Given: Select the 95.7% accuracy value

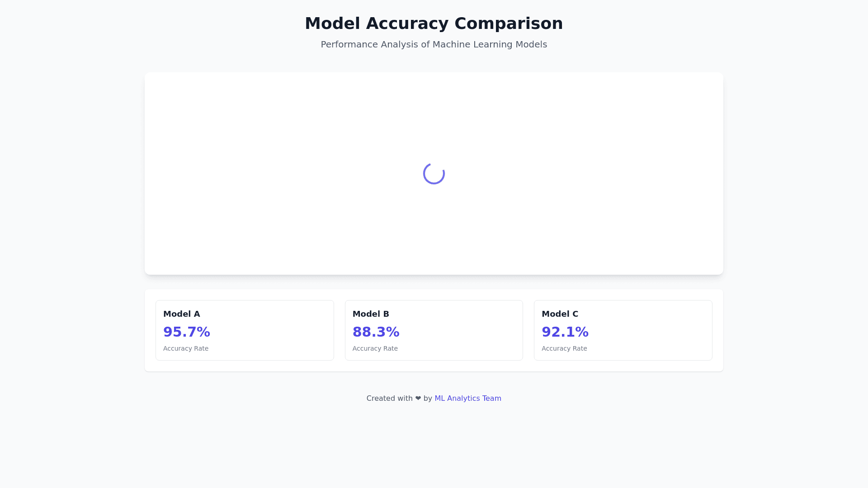Looking at the screenshot, I should (186, 332).
